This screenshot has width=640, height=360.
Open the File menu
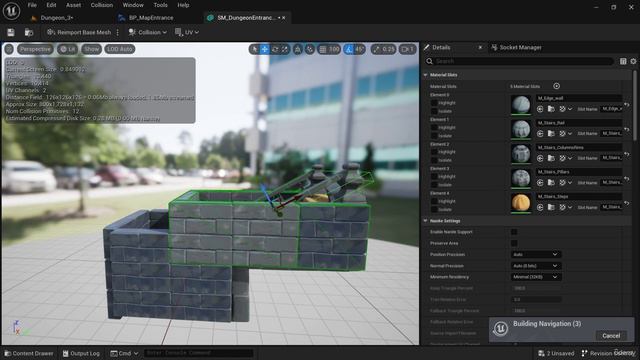(x=32, y=5)
